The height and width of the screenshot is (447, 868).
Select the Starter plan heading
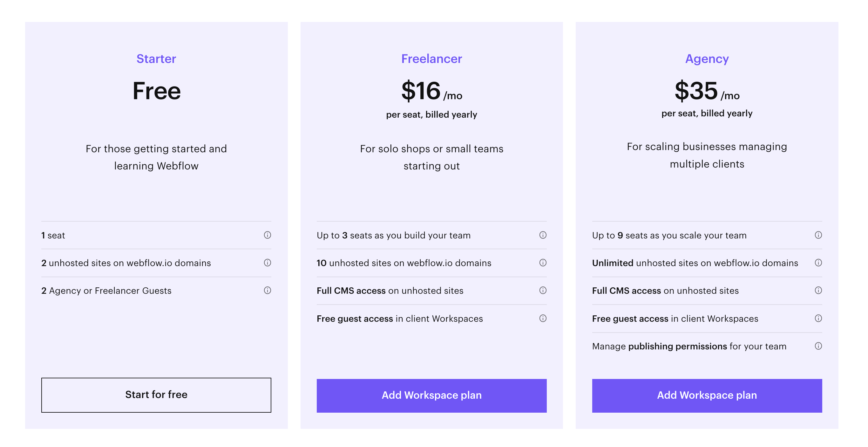click(156, 58)
